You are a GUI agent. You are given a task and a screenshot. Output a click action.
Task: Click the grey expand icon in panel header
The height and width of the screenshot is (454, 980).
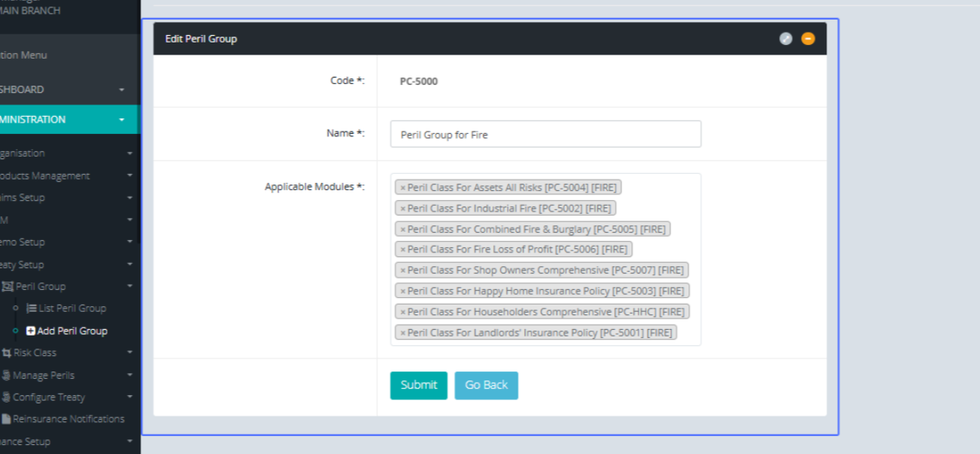pos(786,38)
